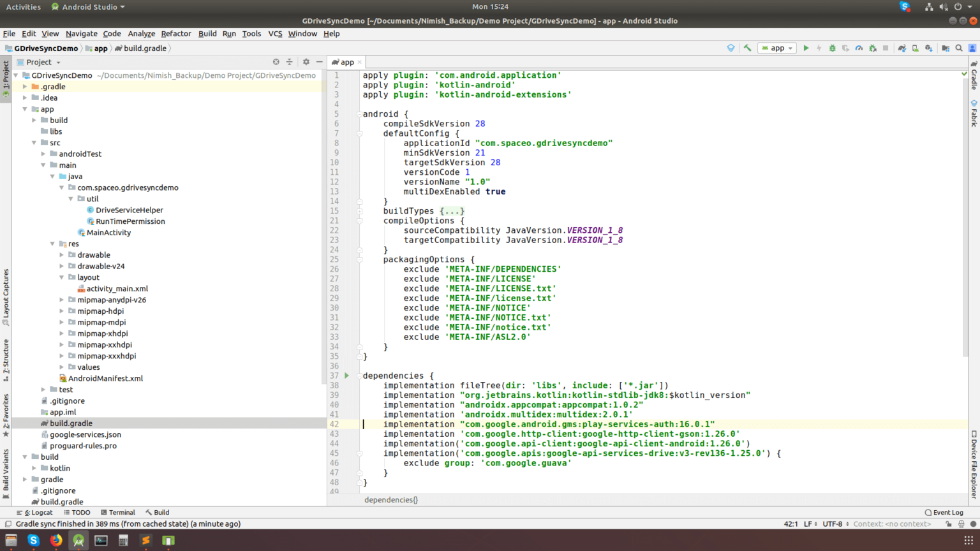Open the SDK Manager icon

pyautogui.click(x=929, y=48)
